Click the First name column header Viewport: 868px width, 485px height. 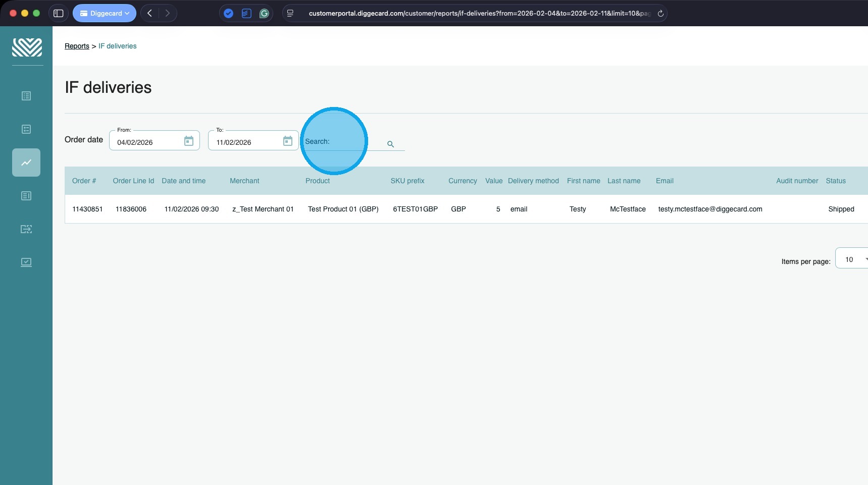584,181
